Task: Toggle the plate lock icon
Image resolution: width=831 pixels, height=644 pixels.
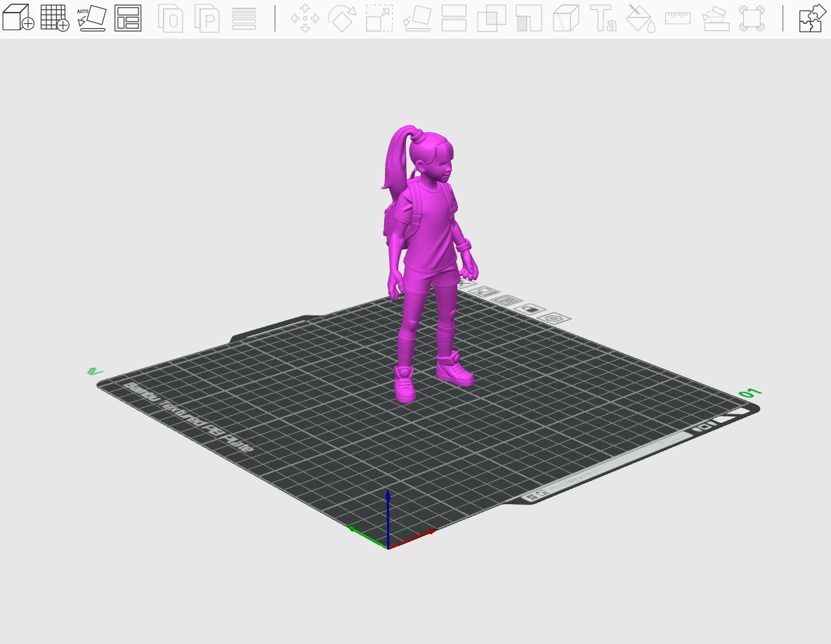Action: coord(530,309)
